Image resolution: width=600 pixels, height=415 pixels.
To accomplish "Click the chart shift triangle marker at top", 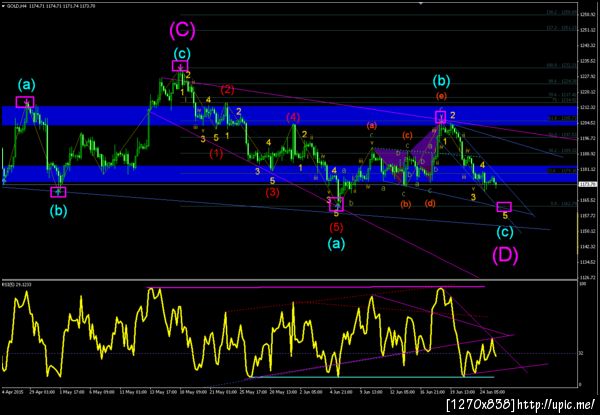I will point(421,3).
